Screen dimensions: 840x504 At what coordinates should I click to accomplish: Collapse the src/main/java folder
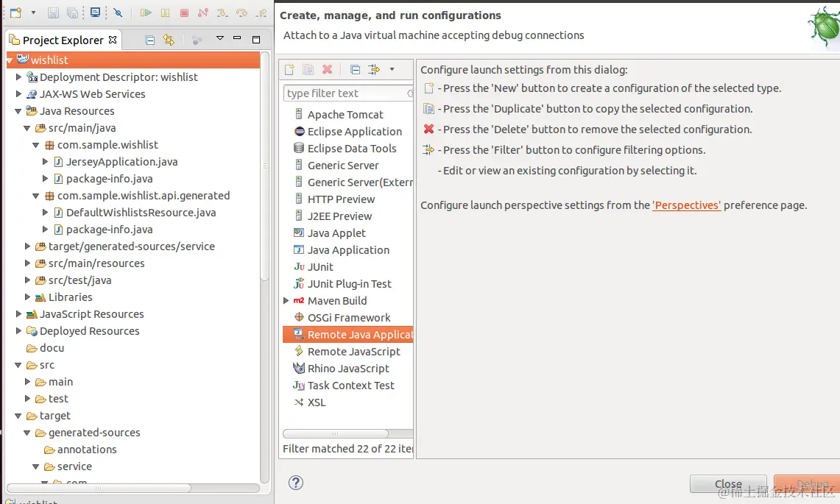pyautogui.click(x=27, y=129)
